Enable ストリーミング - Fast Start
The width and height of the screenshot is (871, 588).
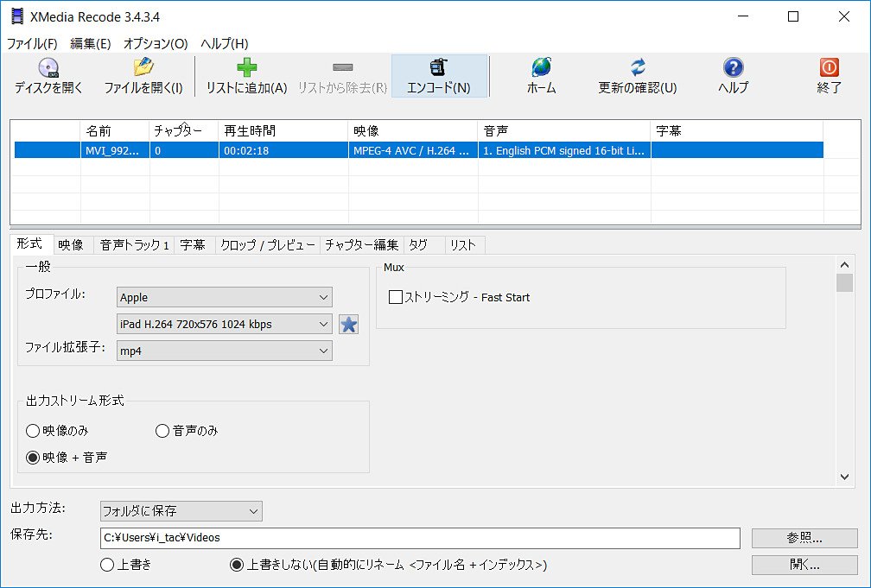396,297
